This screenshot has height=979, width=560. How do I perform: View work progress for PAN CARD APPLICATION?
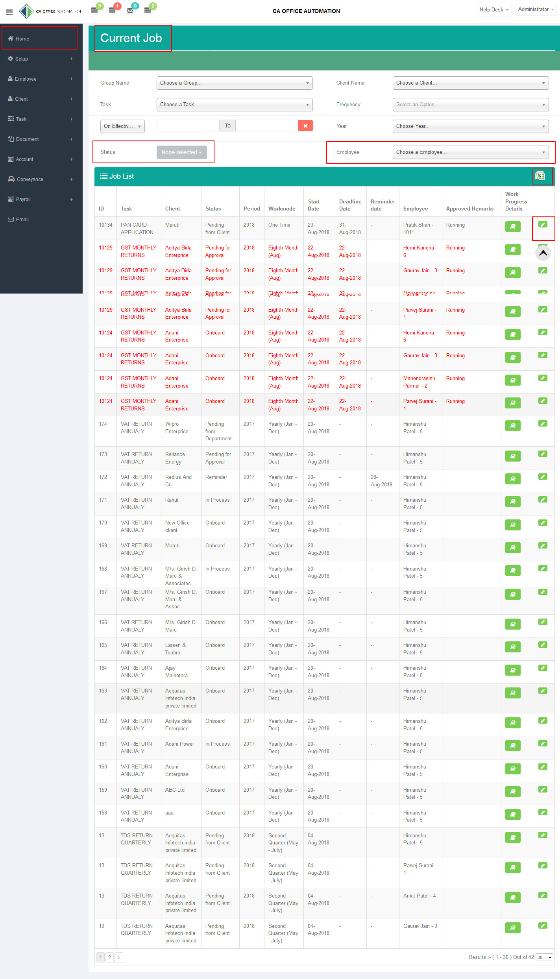pos(513,227)
